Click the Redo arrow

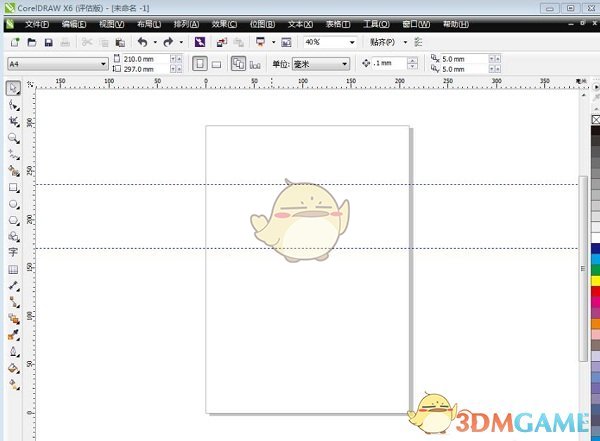(x=168, y=42)
